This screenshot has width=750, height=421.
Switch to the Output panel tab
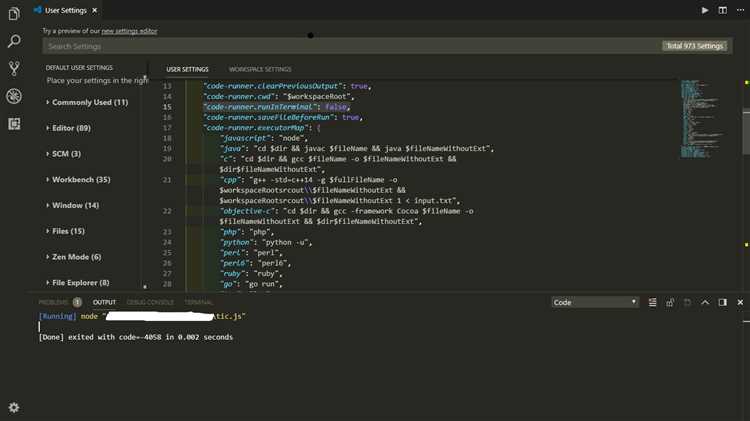[104, 302]
